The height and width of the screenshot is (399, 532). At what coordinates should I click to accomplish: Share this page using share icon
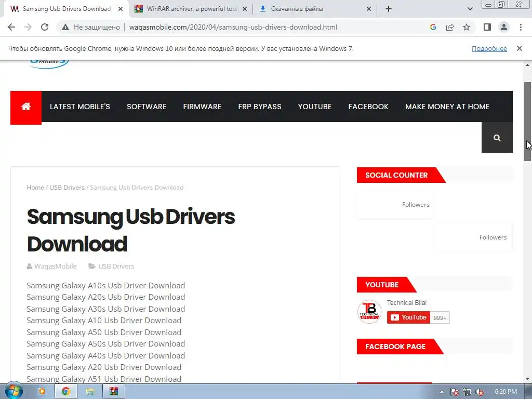450,27
